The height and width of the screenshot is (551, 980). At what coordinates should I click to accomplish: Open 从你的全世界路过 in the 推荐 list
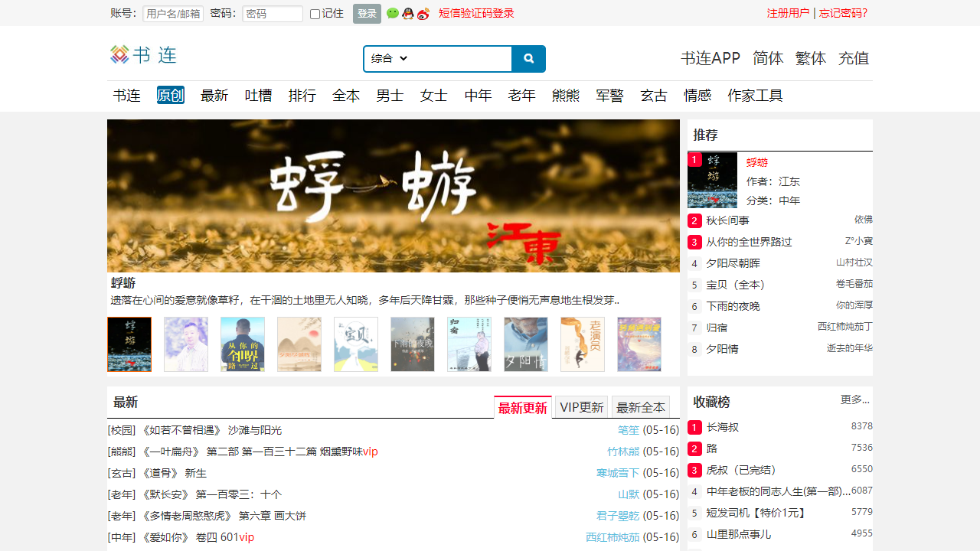(x=749, y=242)
